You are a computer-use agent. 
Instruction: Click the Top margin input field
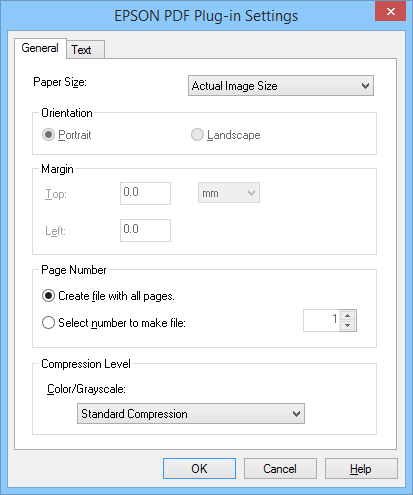[x=145, y=193]
